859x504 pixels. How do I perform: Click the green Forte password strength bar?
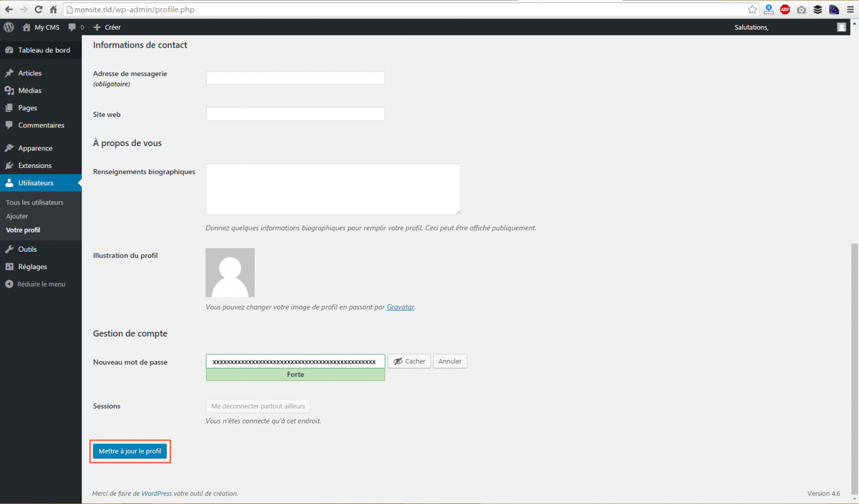295,374
